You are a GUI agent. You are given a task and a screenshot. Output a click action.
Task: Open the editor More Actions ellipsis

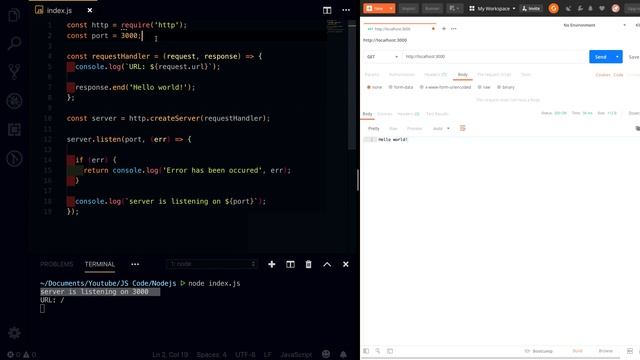346,10
